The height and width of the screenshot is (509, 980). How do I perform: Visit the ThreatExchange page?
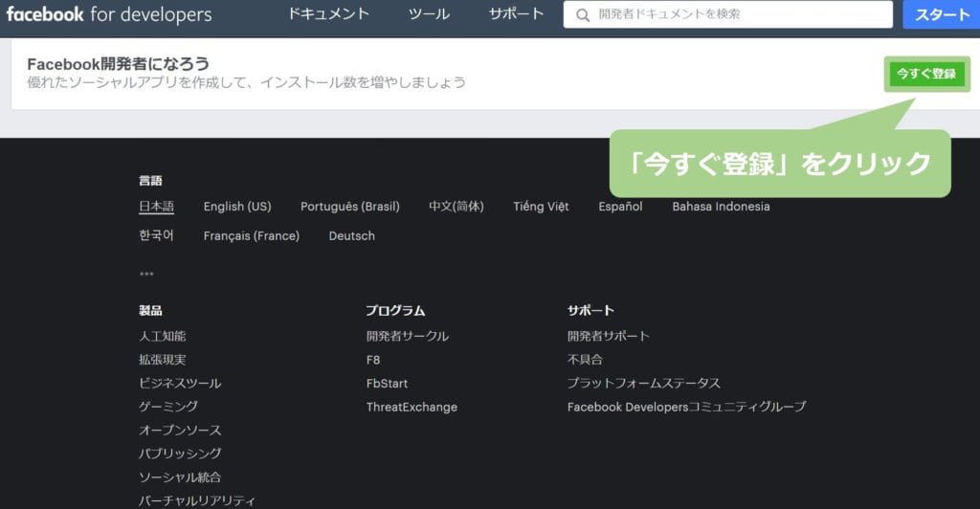click(412, 408)
